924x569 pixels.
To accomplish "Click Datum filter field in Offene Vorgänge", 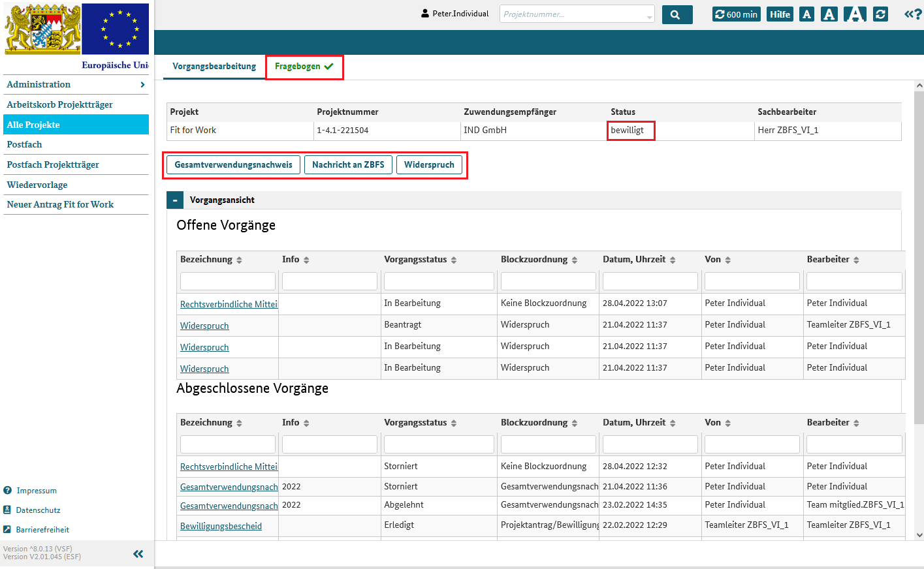I will (x=650, y=281).
